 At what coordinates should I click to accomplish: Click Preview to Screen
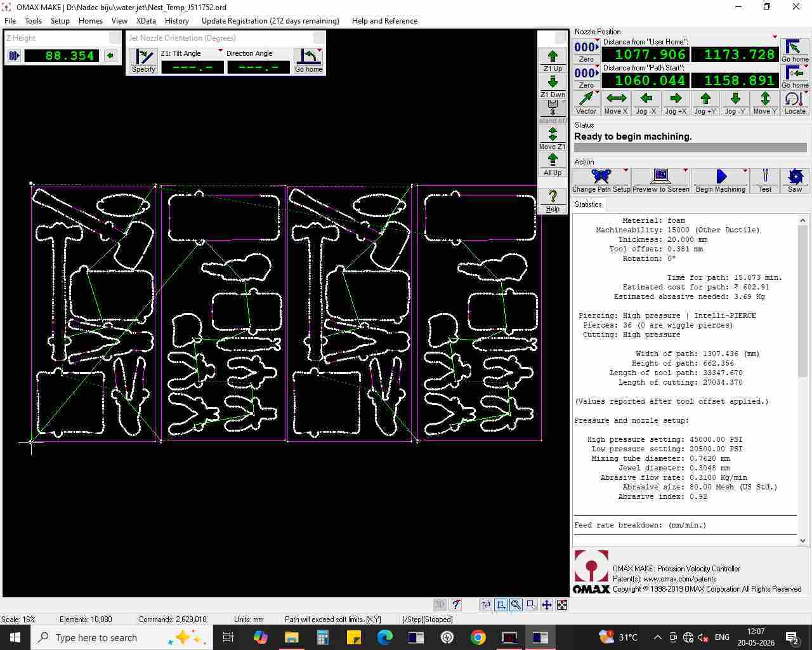click(660, 181)
